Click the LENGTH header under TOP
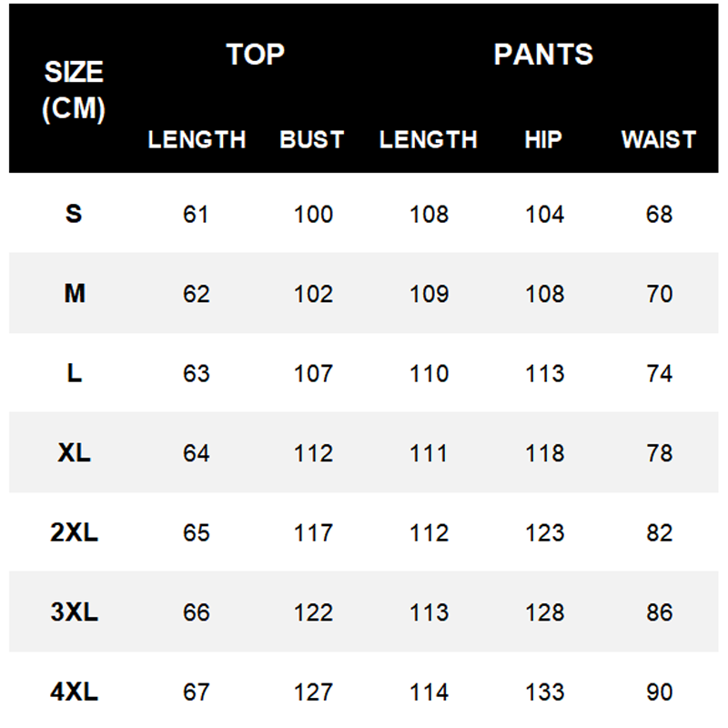The width and height of the screenshot is (728, 728). [197, 140]
